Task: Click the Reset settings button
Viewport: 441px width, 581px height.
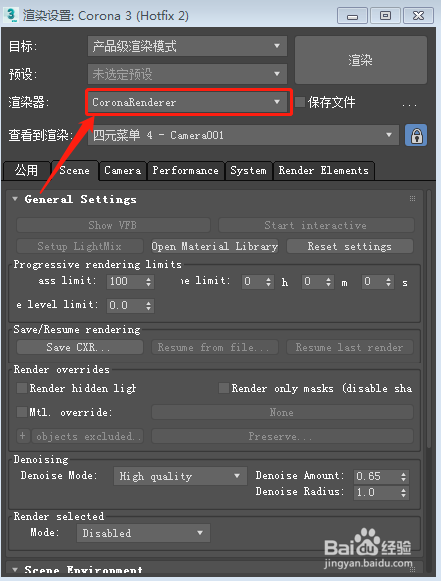Action: 350,246
